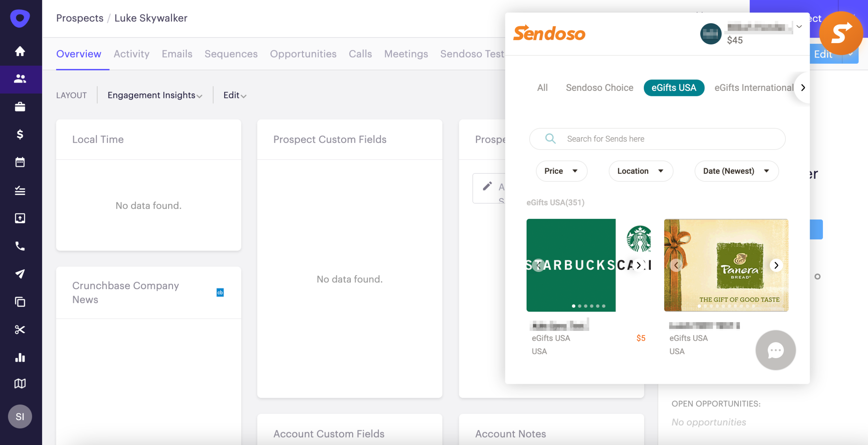Open the bar chart Reports icon
The height and width of the screenshot is (445, 868).
pyautogui.click(x=20, y=357)
